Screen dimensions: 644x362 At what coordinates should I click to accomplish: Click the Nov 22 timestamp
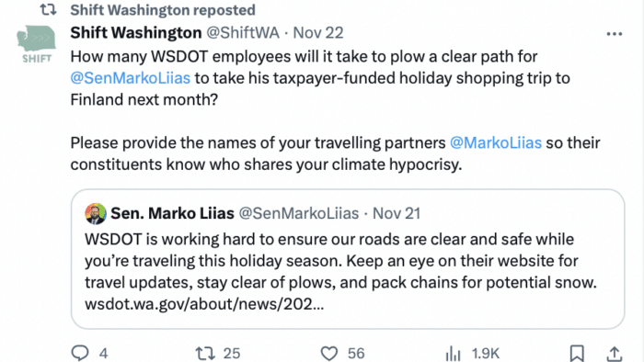click(318, 33)
